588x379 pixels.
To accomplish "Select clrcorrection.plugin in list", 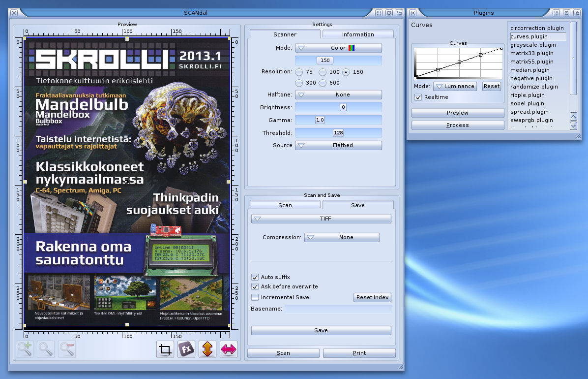I will 537,28.
